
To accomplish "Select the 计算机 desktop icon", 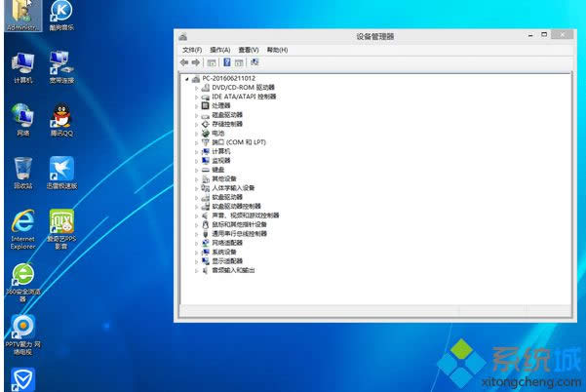I will [23, 67].
